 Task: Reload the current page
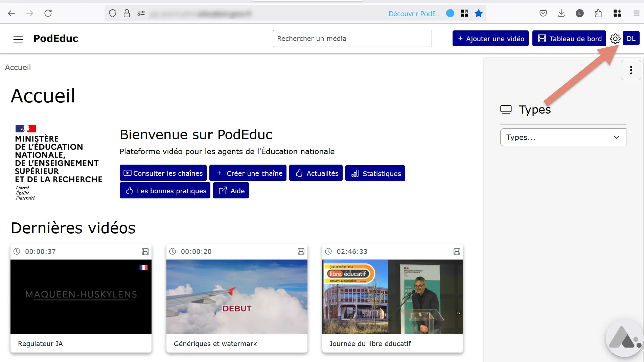[x=48, y=13]
